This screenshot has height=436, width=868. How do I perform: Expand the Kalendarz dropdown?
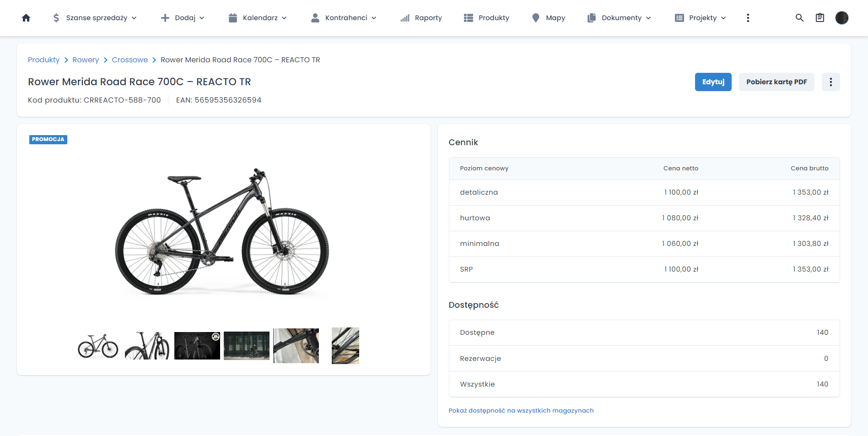coord(258,18)
